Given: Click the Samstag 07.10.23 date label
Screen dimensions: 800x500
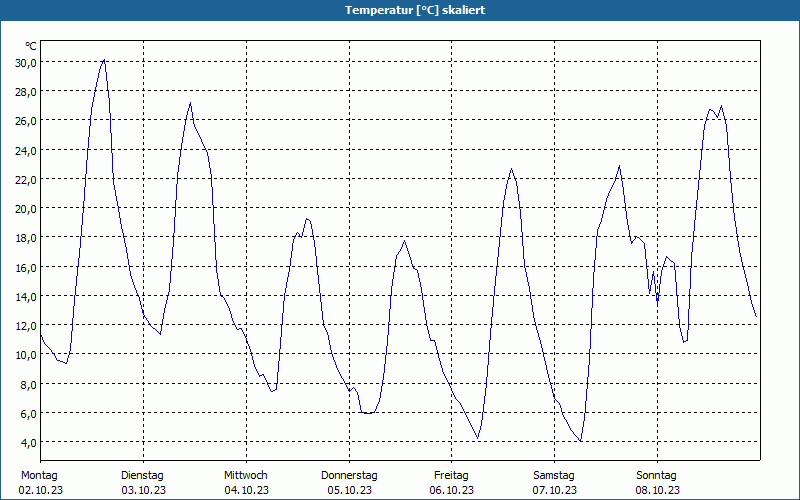Looking at the screenshot, I should pos(554,483).
